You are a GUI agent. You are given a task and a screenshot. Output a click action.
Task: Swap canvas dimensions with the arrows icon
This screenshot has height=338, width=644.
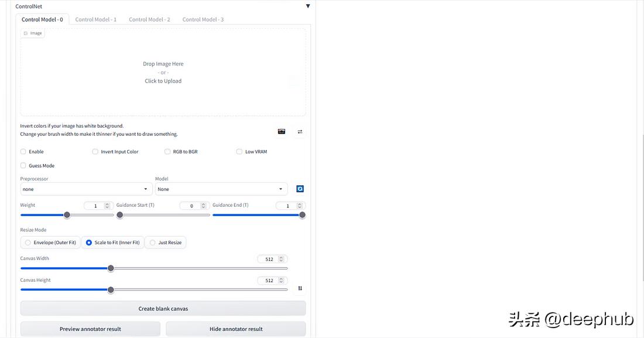pos(300,288)
